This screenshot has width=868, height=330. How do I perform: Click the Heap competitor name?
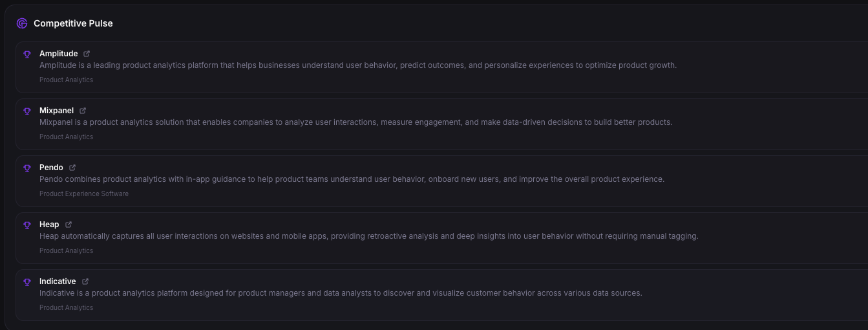pos(49,225)
